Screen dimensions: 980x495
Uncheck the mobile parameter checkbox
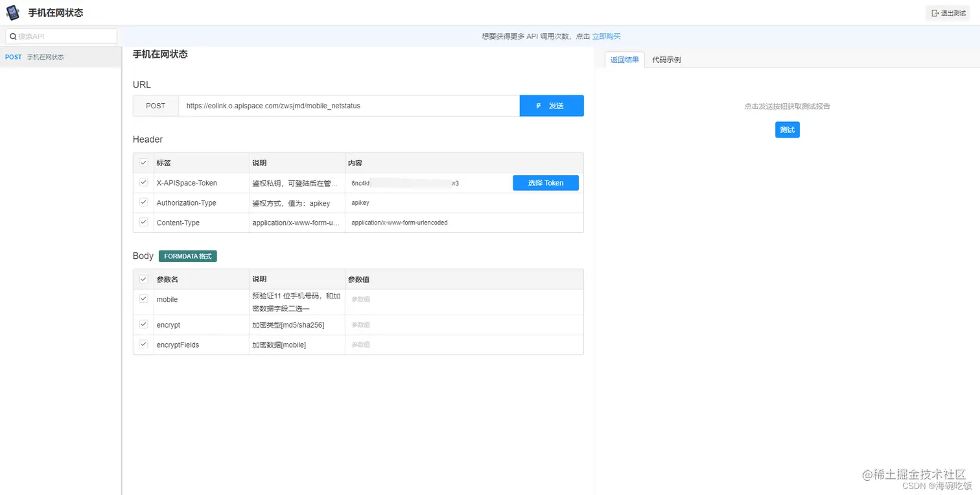[x=143, y=299]
